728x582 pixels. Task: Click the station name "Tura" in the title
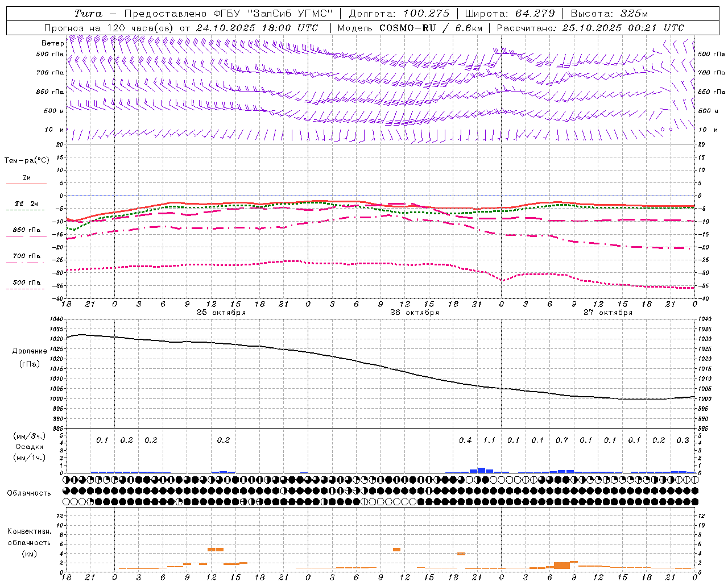[88, 14]
